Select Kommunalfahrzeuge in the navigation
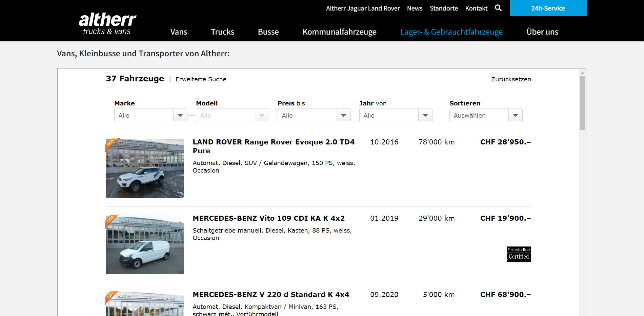The image size is (644, 316). click(339, 32)
